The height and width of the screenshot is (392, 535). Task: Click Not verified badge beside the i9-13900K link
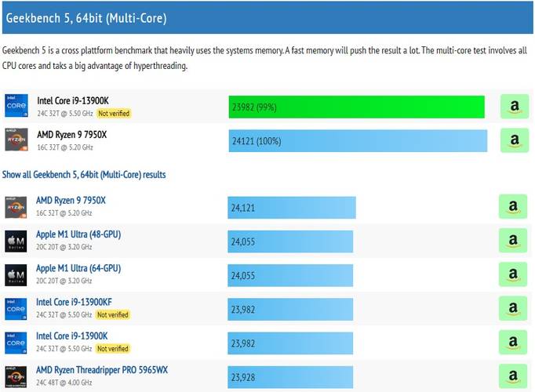point(113,348)
